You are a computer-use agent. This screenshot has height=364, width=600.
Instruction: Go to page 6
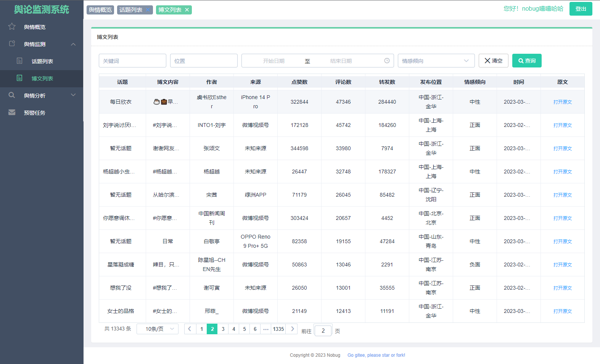click(x=255, y=329)
